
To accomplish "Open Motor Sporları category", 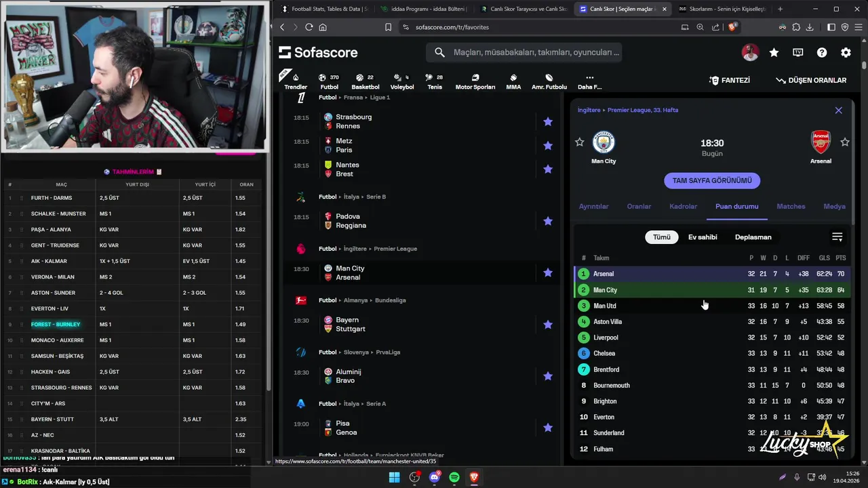I will coord(475,81).
